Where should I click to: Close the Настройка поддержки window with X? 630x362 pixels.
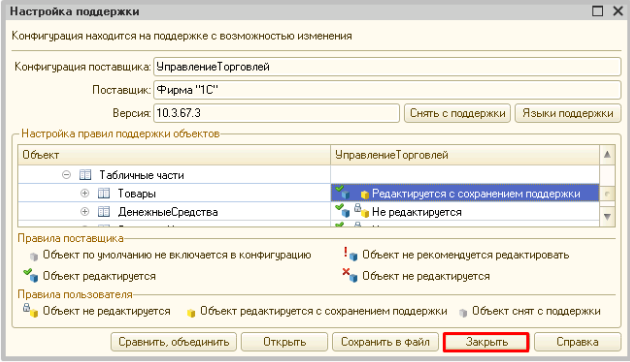click(x=618, y=11)
